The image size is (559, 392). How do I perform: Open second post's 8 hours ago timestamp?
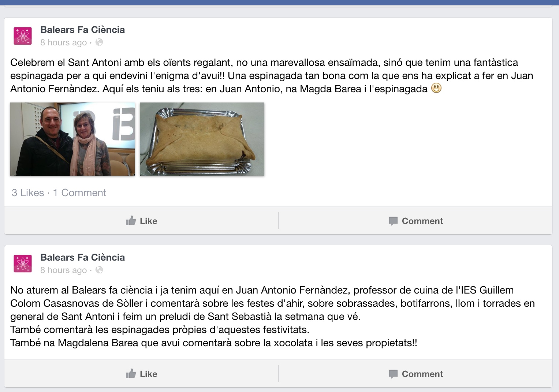(63, 270)
